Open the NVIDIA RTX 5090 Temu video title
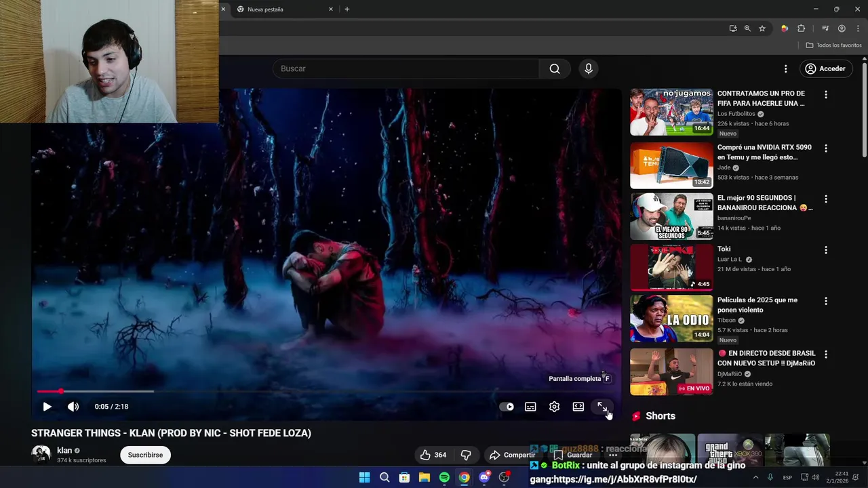Viewport: 868px width, 488px height. (x=764, y=152)
